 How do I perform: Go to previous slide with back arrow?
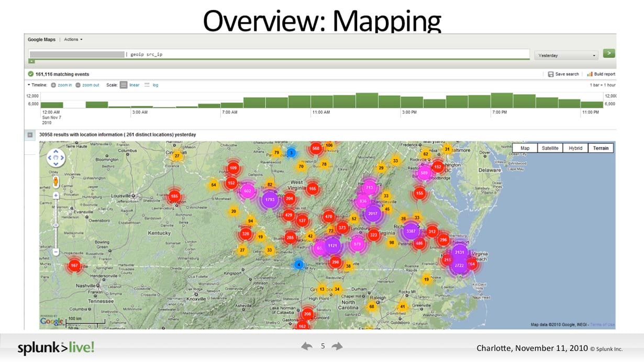tap(307, 346)
